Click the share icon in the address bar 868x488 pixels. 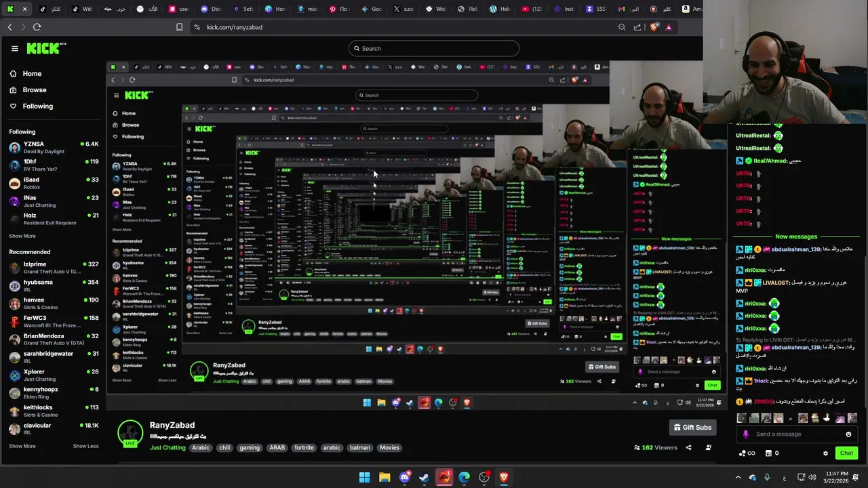pos(637,27)
